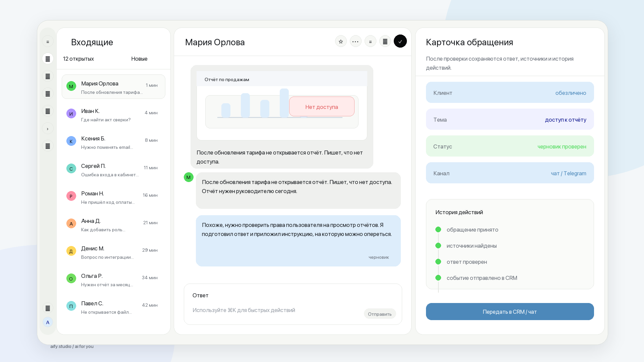Switch to '12 открытых' tab

78,59
